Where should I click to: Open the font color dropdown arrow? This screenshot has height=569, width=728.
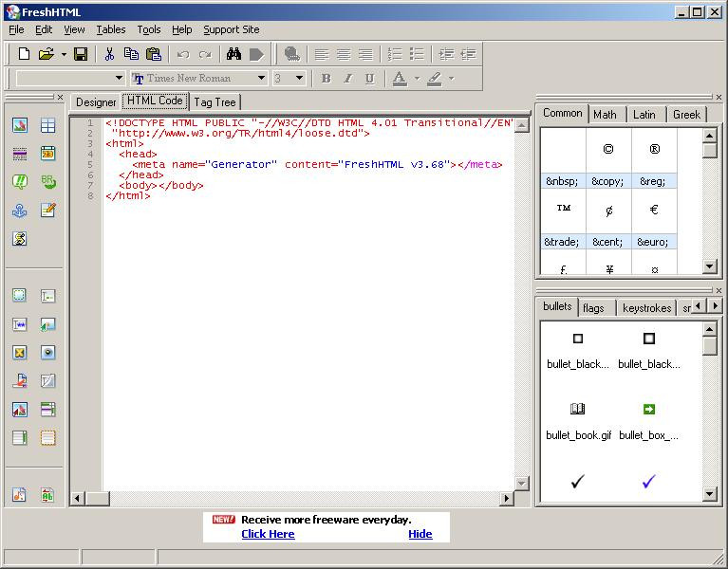417,79
